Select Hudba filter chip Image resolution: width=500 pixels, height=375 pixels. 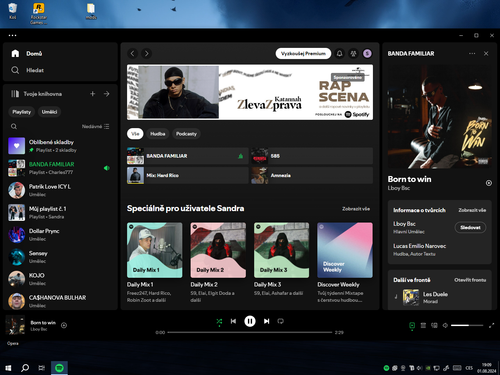[158, 134]
